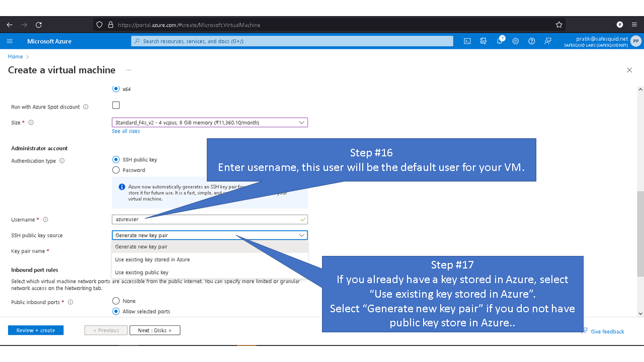Select Password authentication type
Screen dimensions: 644x362
click(x=116, y=170)
